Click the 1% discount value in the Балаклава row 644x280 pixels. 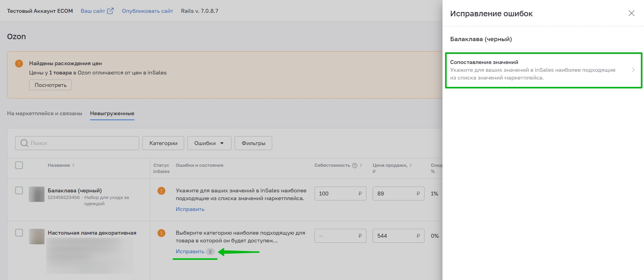click(x=435, y=194)
